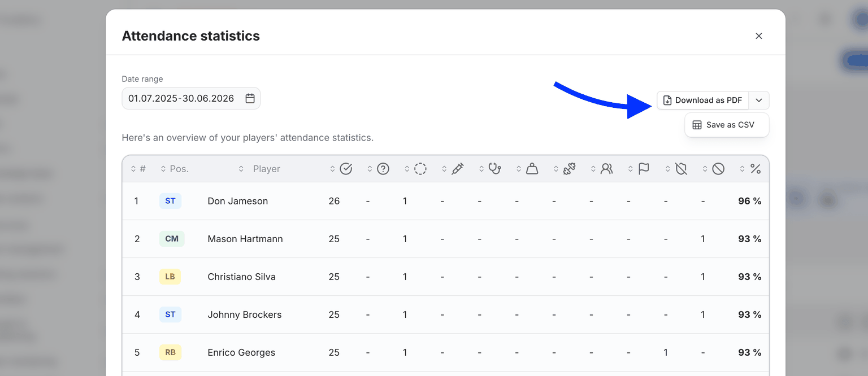Image resolution: width=868 pixels, height=376 pixels.
Task: Sort by the percent column icon
Action: (x=756, y=169)
